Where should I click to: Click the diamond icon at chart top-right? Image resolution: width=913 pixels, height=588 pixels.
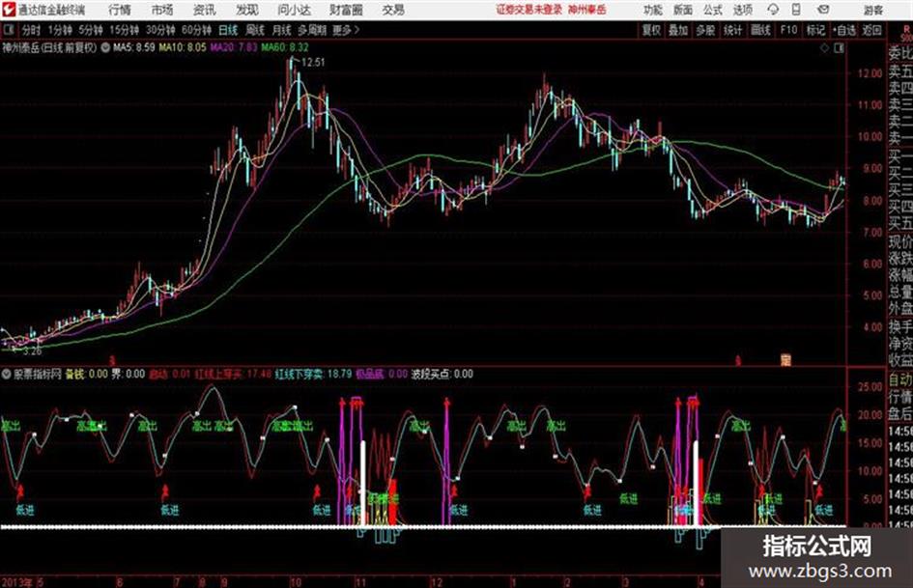click(824, 48)
